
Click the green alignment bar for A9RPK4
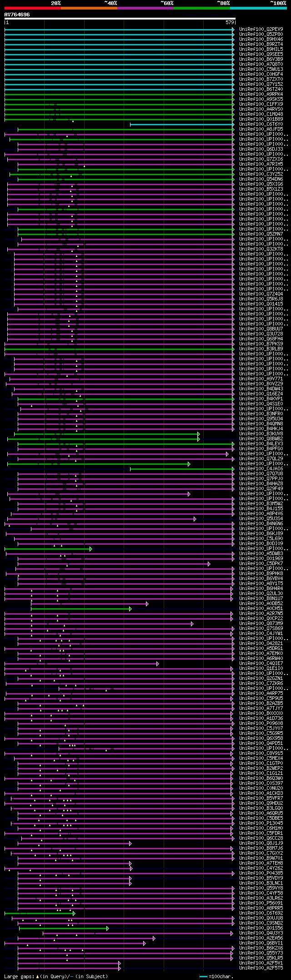pyautogui.click(x=120, y=94)
